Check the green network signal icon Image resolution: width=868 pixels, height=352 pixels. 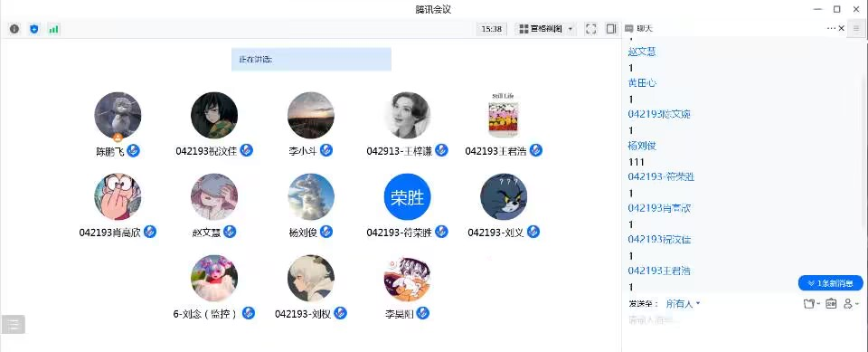[x=53, y=29]
